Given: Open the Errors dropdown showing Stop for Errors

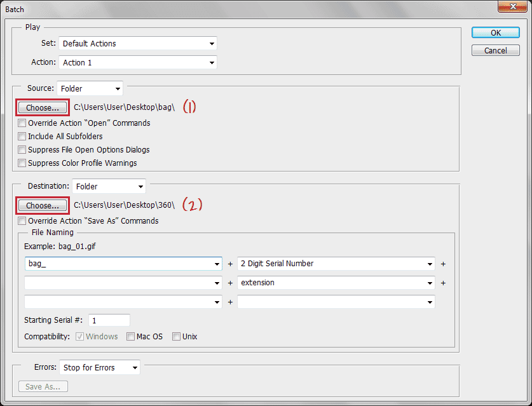Looking at the screenshot, I should click(x=100, y=368).
